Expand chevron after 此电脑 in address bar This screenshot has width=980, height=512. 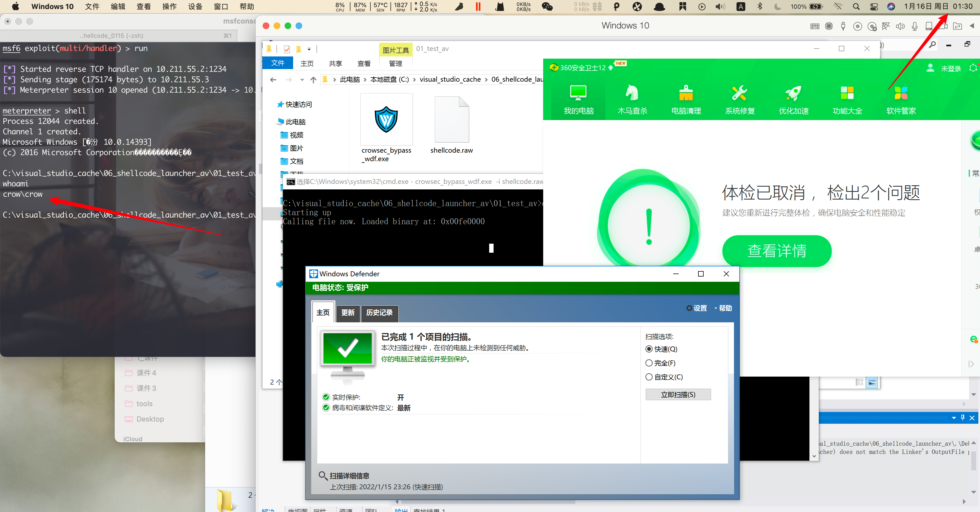tap(365, 79)
